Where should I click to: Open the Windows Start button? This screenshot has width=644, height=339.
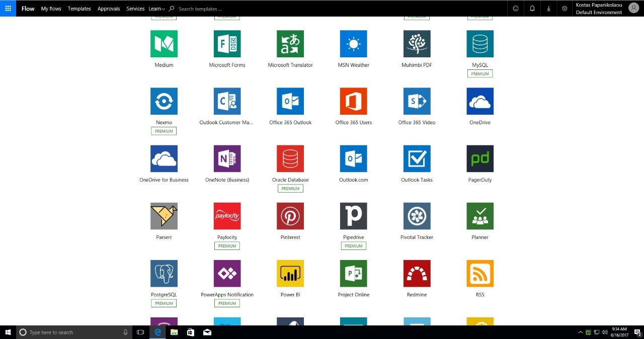[8, 332]
